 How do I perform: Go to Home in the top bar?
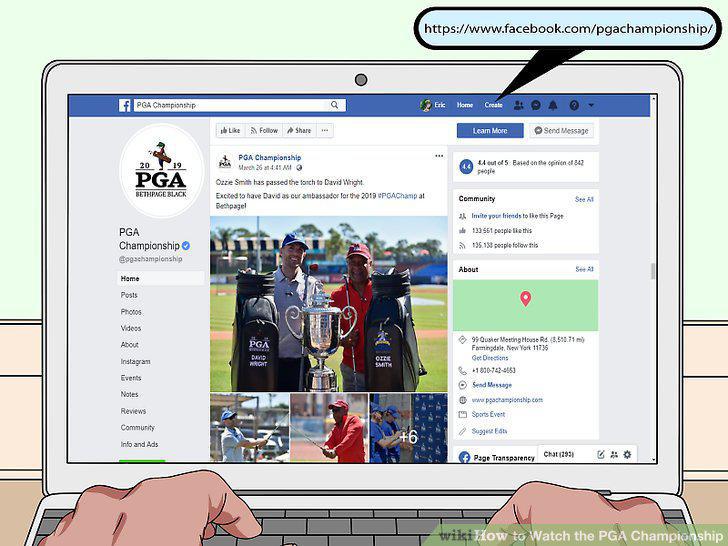[x=464, y=105]
